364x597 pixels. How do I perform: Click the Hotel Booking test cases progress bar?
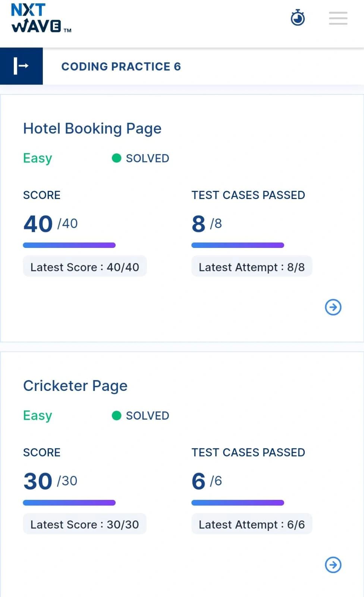(238, 245)
